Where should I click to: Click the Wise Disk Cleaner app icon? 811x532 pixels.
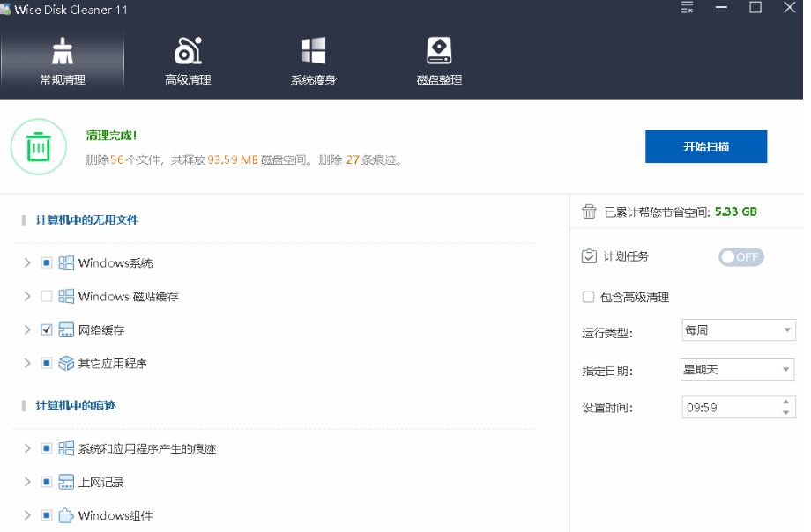pyautogui.click(x=5, y=10)
